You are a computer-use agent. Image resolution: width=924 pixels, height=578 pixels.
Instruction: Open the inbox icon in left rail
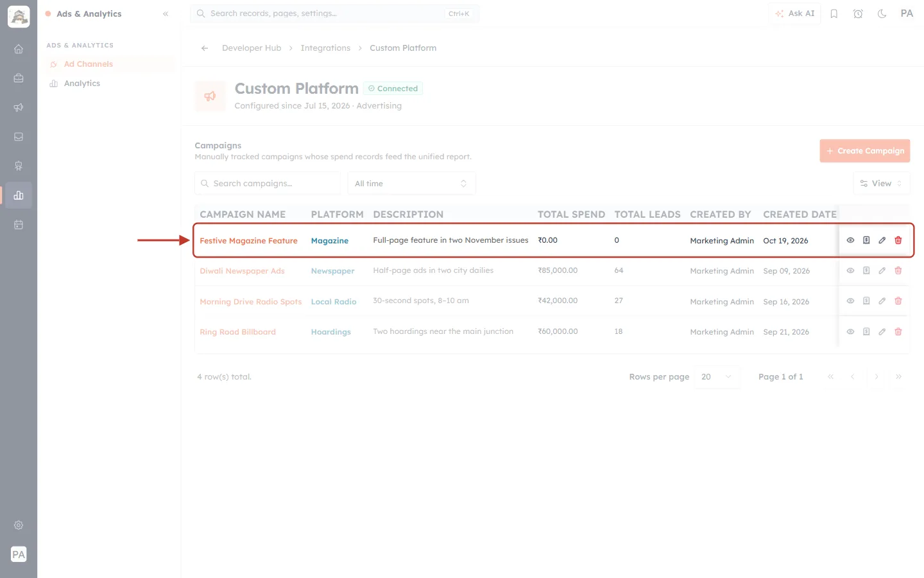tap(19, 137)
